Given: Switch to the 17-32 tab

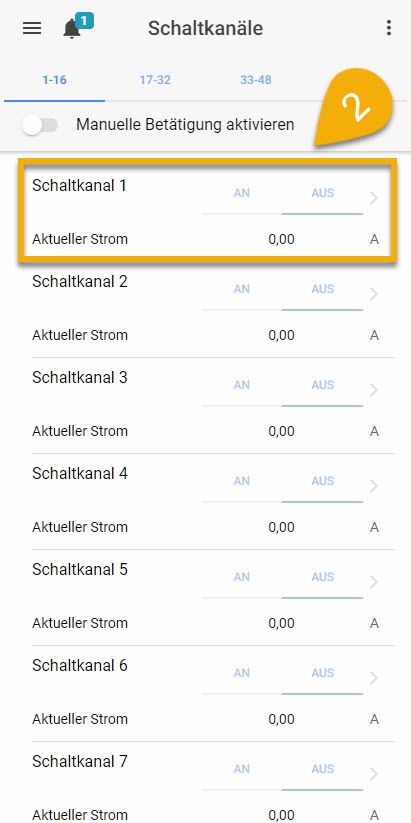Looking at the screenshot, I should pos(155,80).
